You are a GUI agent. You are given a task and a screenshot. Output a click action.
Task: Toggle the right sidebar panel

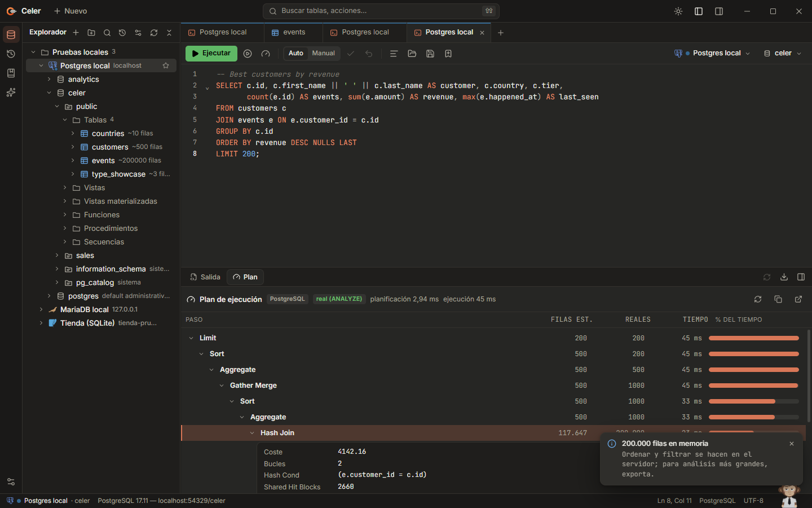(719, 11)
